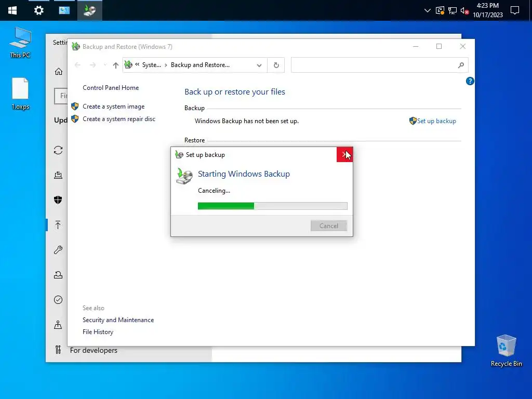This screenshot has width=532, height=399.
Task: Click the Cancel button in backup dialog
Action: [329, 226]
